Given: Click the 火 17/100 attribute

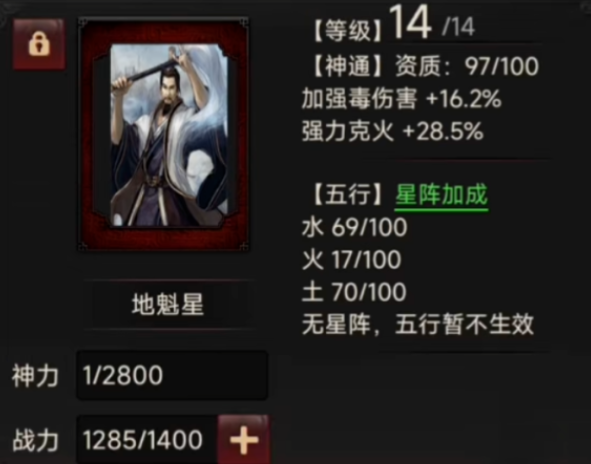Looking at the screenshot, I should 351,260.
